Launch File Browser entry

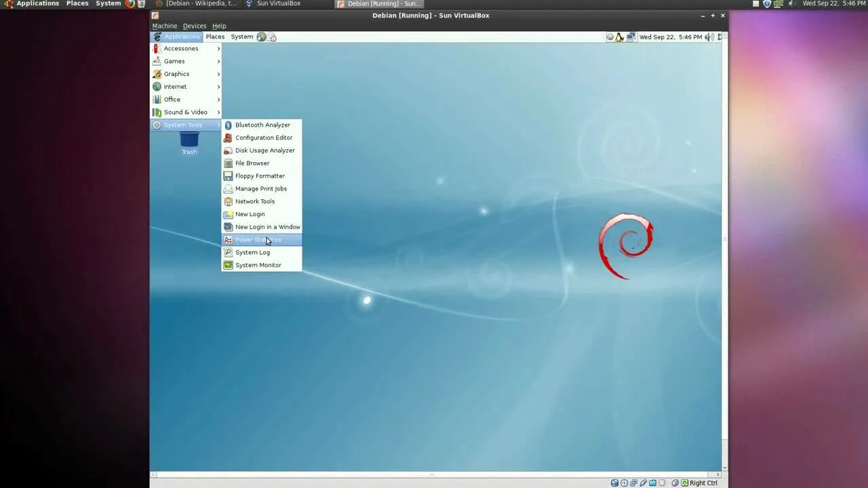tap(262, 163)
